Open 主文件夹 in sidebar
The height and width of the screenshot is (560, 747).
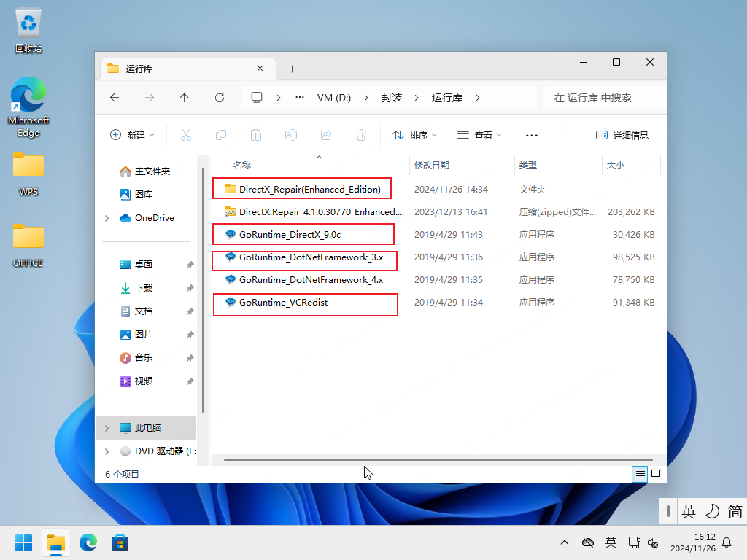pyautogui.click(x=145, y=171)
